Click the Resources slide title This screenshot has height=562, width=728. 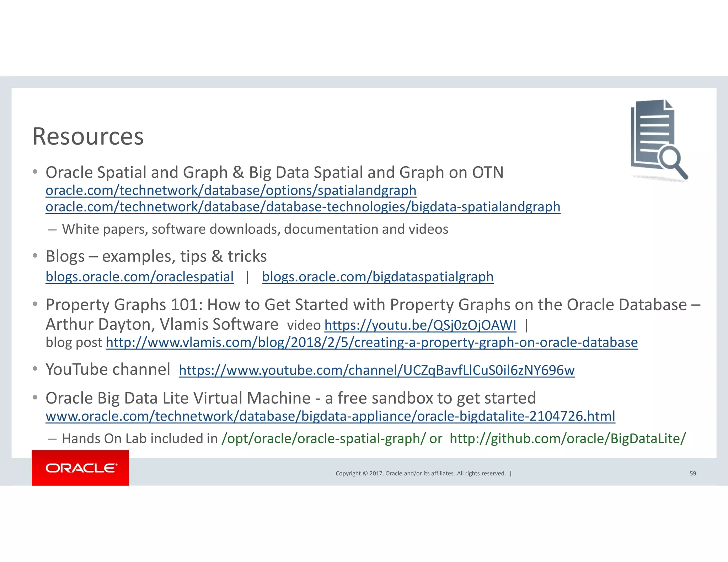pos(88,136)
